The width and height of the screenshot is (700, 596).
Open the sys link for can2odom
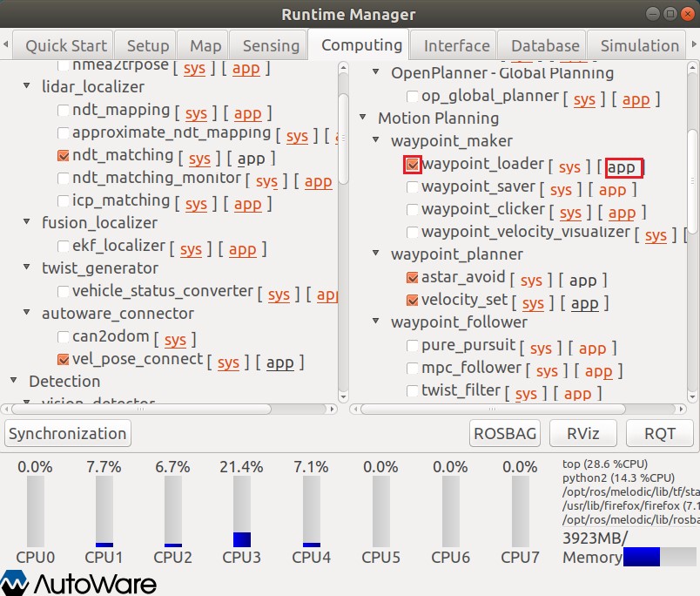pyautogui.click(x=176, y=341)
